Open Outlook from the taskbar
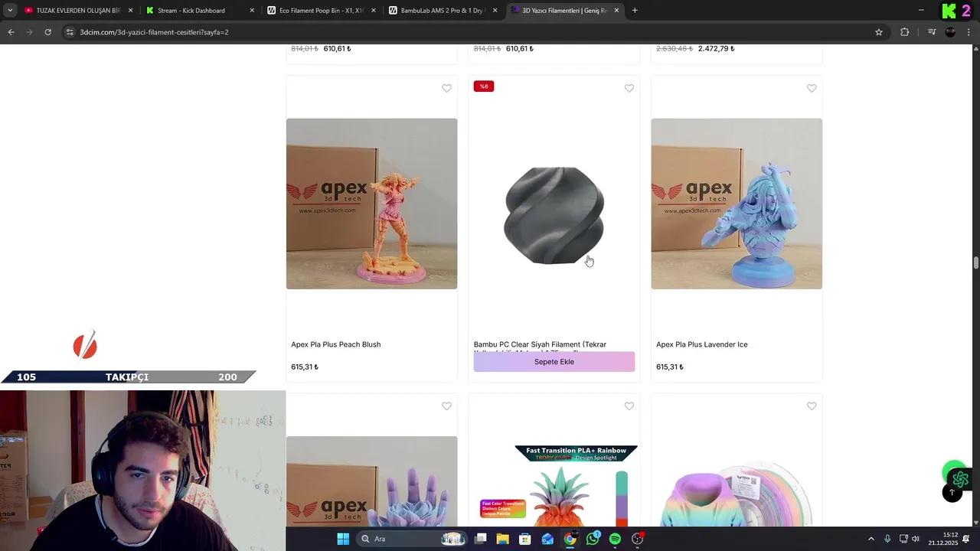This screenshot has width=980, height=551. point(547,539)
